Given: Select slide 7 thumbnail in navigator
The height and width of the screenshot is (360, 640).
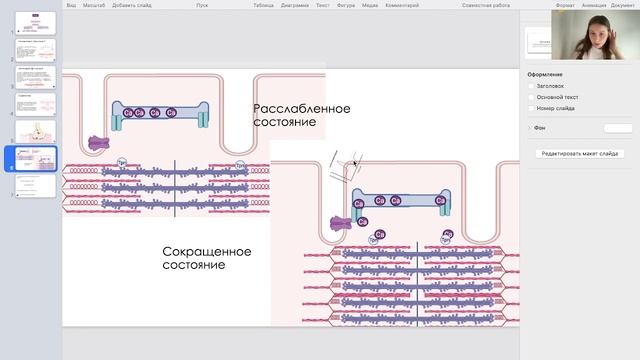Looking at the screenshot, I should pos(36,186).
